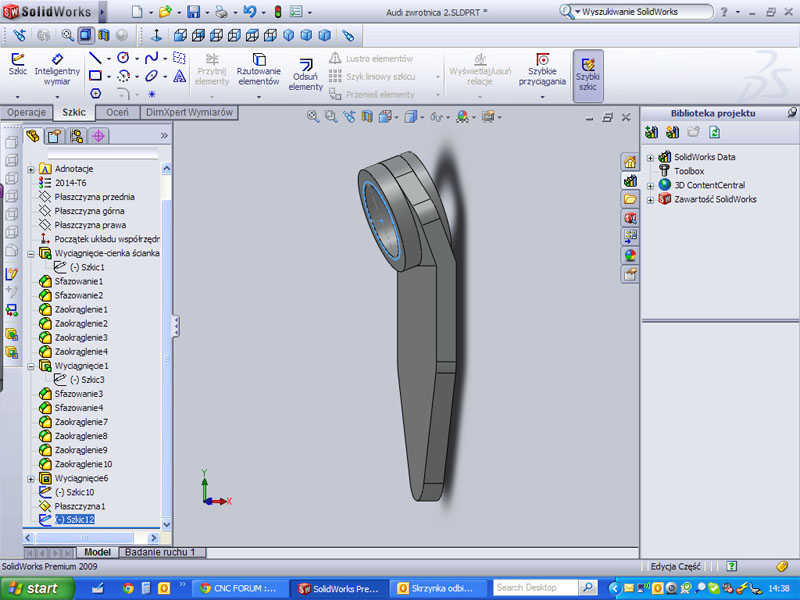Click the home icon in task pane
The width and height of the screenshot is (800, 600).
click(x=630, y=162)
